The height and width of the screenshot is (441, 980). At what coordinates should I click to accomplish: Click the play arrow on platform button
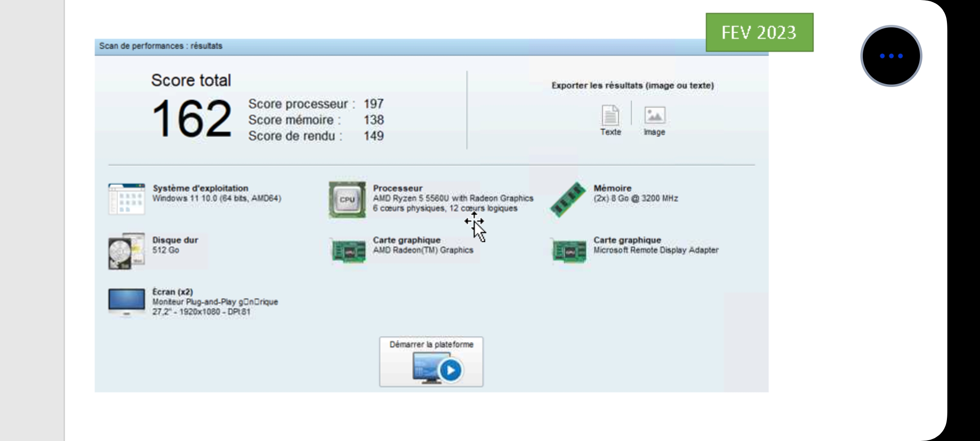450,370
